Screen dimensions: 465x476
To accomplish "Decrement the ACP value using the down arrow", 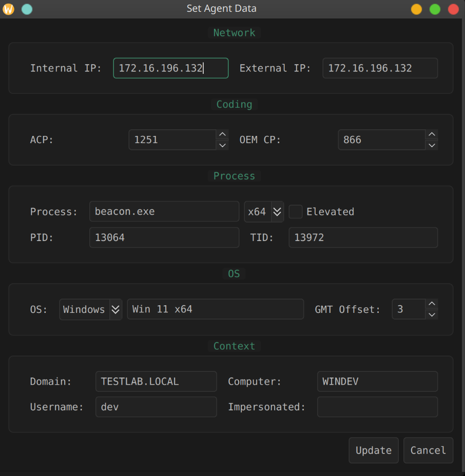I will point(222,145).
